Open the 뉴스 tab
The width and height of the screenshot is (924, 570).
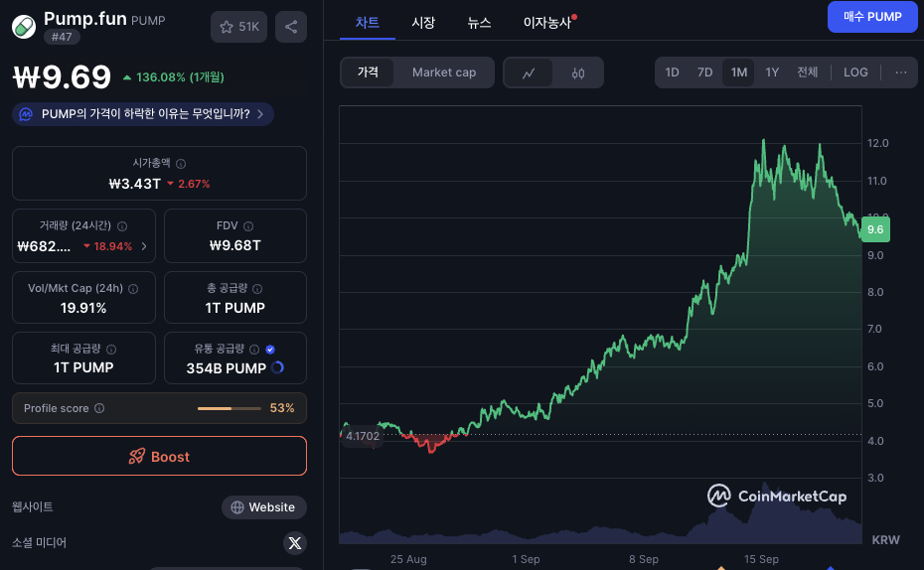pos(479,22)
